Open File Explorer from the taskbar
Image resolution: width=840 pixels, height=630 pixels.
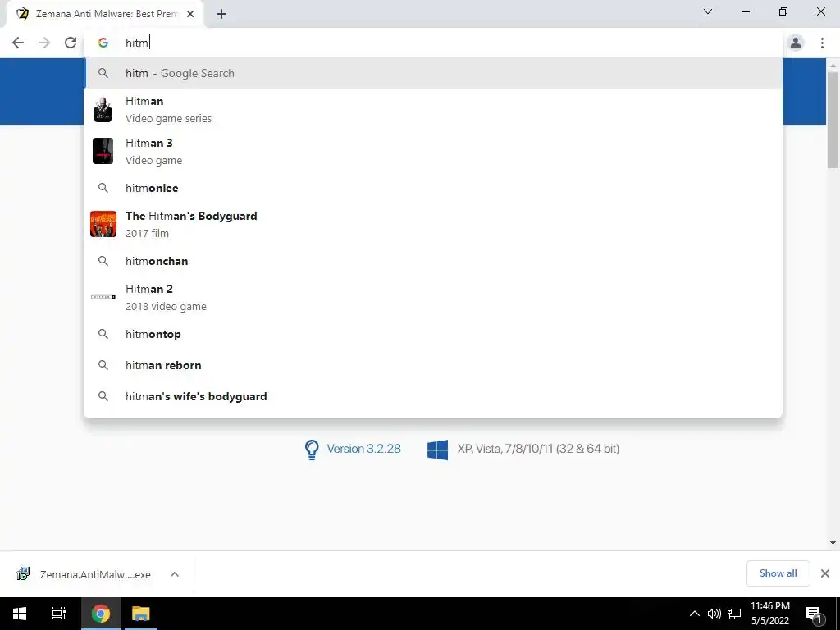pos(141,614)
